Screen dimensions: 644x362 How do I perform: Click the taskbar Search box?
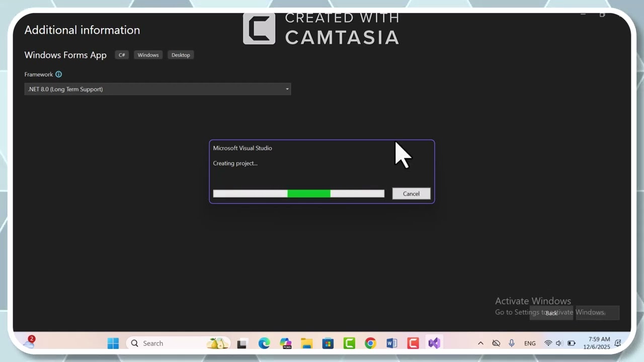pos(178,343)
